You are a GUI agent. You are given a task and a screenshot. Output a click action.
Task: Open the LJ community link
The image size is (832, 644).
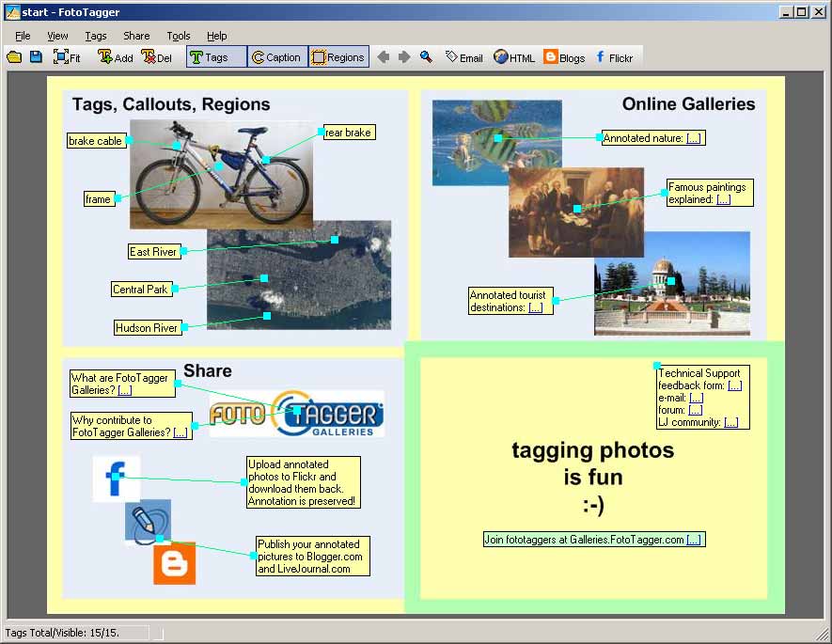coord(731,422)
